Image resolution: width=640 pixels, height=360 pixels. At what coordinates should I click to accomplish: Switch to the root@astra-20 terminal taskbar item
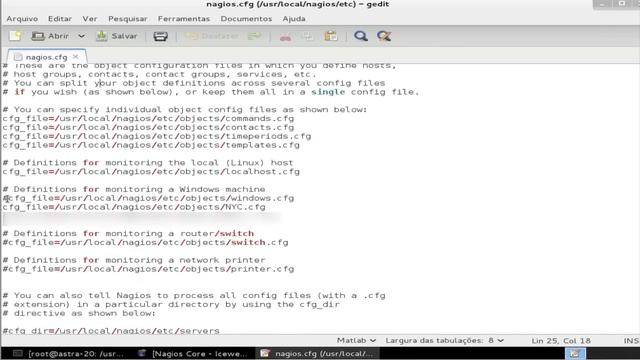pos(68,353)
